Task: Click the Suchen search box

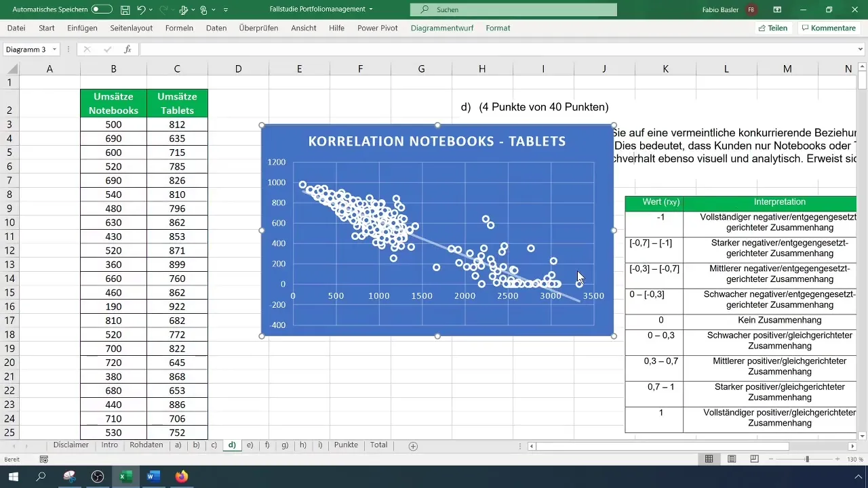Action: 513,9
